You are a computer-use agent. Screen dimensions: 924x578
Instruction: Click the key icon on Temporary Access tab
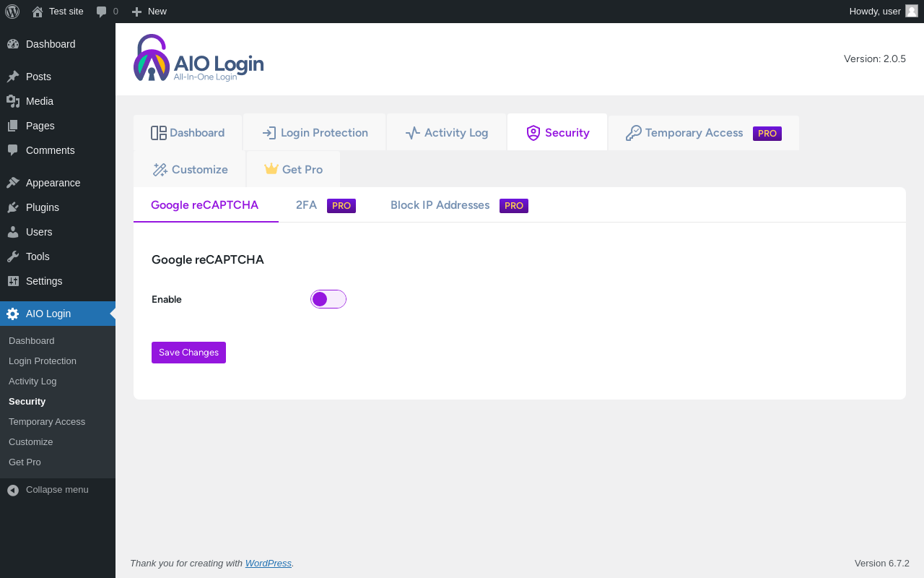coord(633,133)
